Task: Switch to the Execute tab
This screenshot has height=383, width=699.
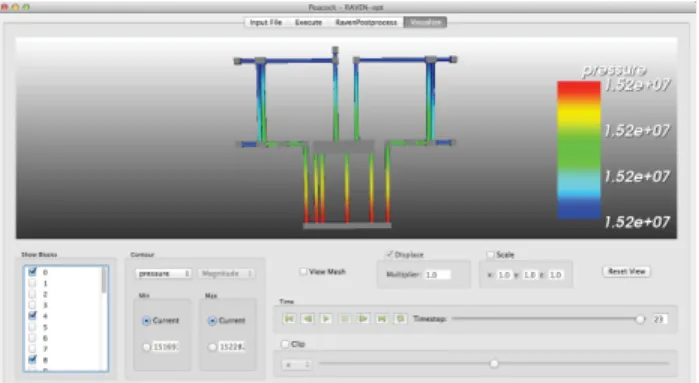Action: pyautogui.click(x=308, y=22)
